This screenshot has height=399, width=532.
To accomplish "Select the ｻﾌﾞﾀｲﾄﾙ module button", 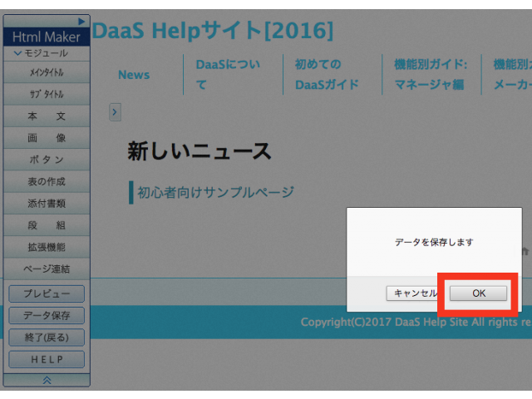I will 47,95.
